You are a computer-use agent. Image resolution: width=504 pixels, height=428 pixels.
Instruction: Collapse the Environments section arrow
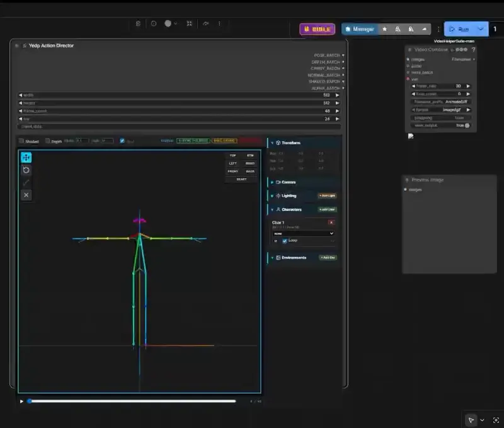tap(272, 258)
